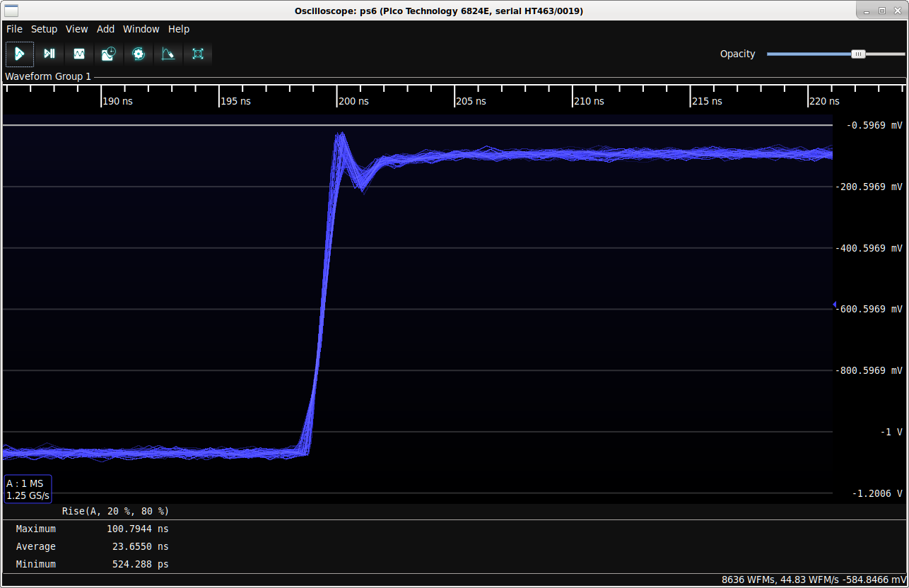Click the Waveform Group 1 title
The image size is (909, 588).
tap(48, 76)
